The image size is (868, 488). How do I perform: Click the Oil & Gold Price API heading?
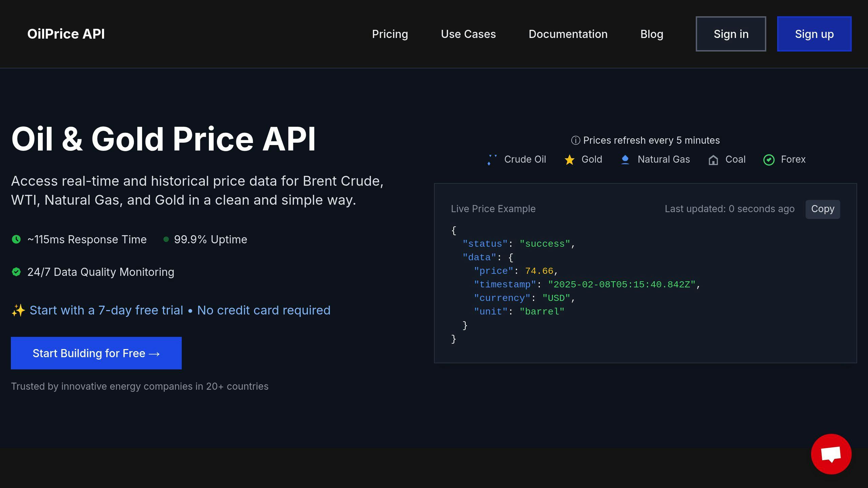pos(164,139)
